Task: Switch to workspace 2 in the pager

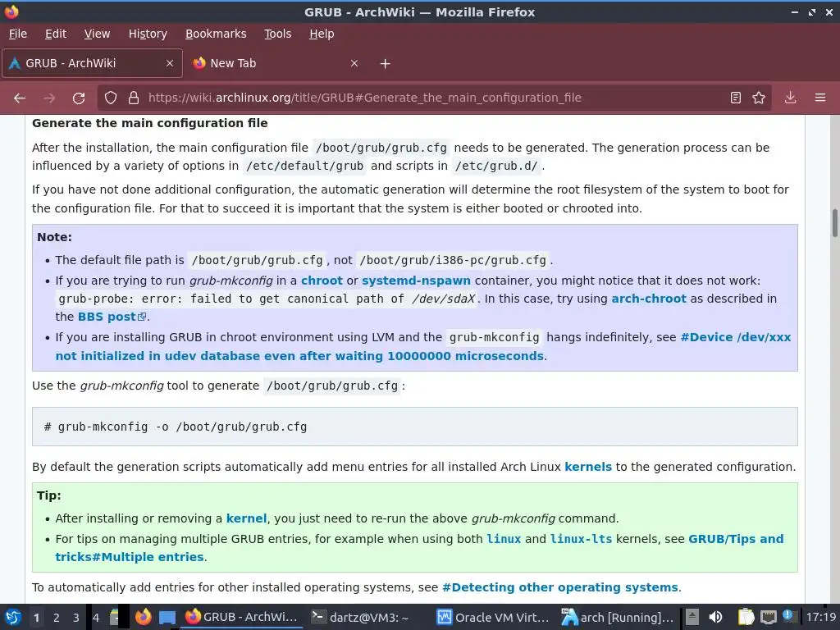Action: pyautogui.click(x=57, y=618)
